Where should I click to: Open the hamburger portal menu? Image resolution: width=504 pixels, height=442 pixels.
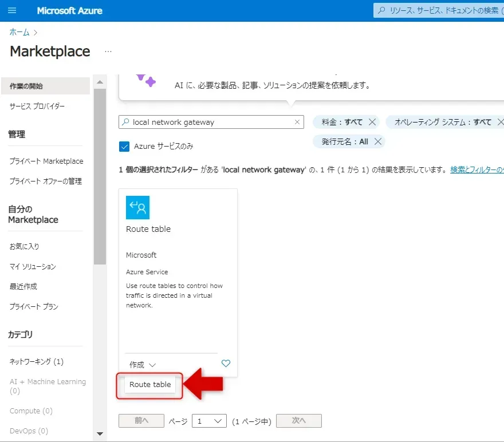coord(13,11)
